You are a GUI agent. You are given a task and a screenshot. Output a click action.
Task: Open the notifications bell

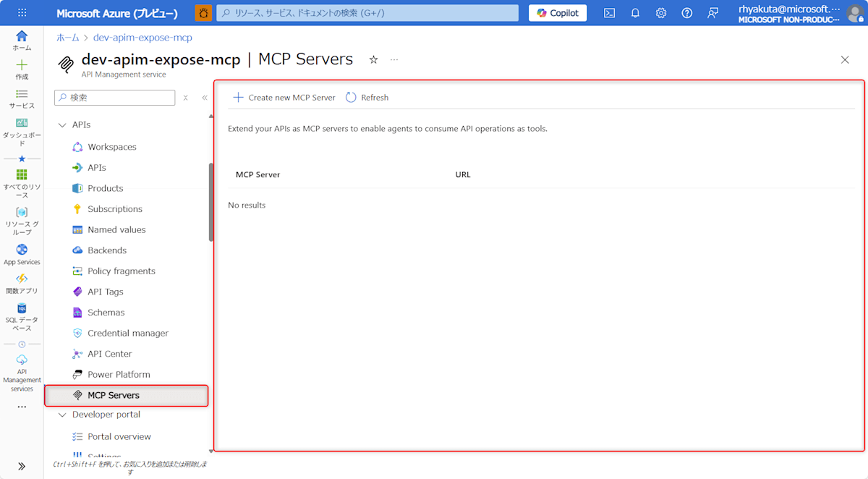click(635, 13)
